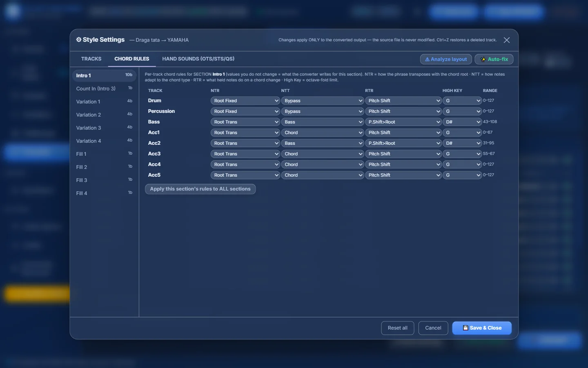
Task: Open the Acc5 NTT Chord dropdown
Action: click(322, 175)
